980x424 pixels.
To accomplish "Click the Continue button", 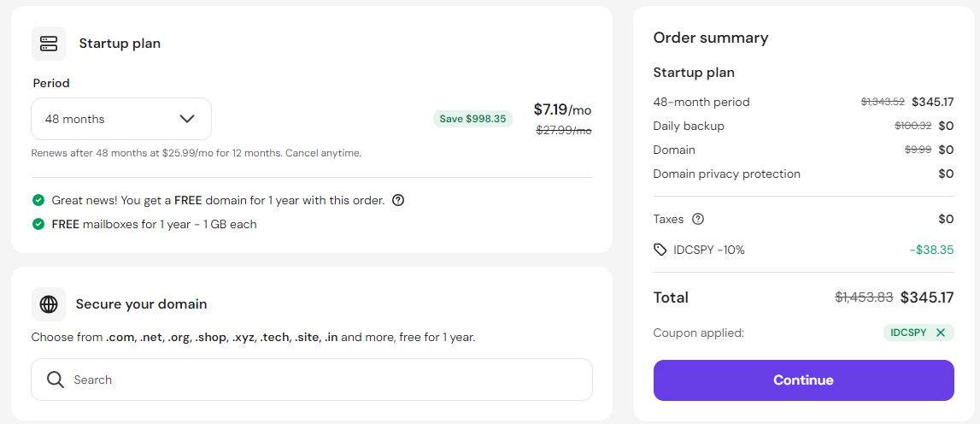I will pyautogui.click(x=803, y=380).
